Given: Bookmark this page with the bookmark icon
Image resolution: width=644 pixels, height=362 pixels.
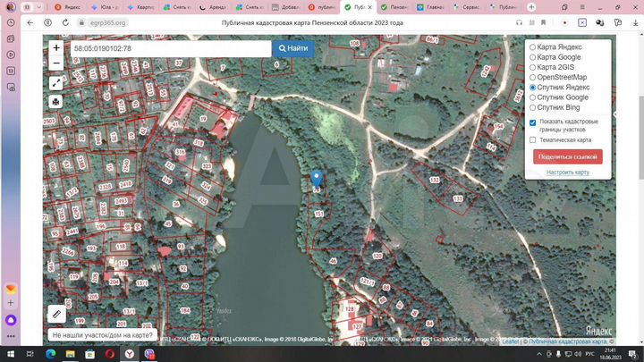Looking at the screenshot, I should (544, 23).
